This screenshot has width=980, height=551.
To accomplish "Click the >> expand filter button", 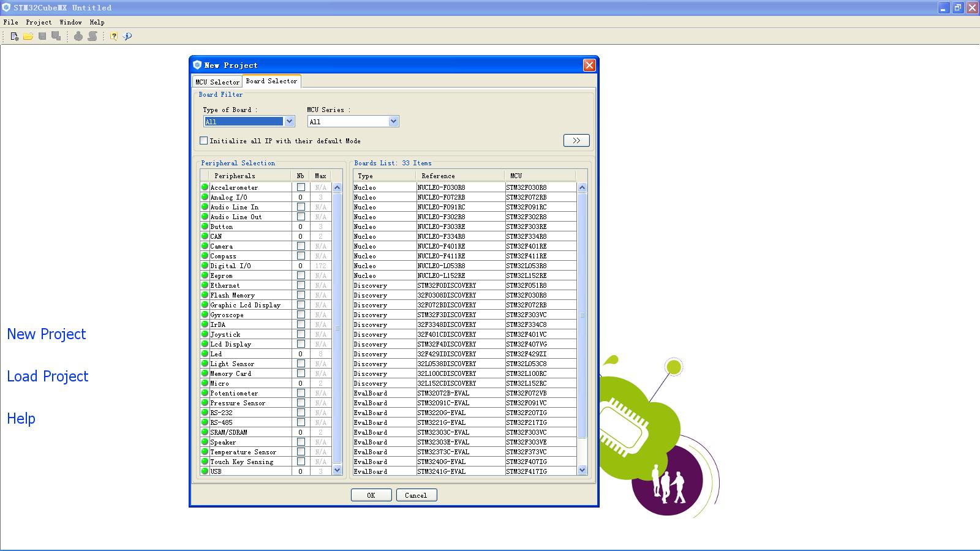I will [x=576, y=140].
